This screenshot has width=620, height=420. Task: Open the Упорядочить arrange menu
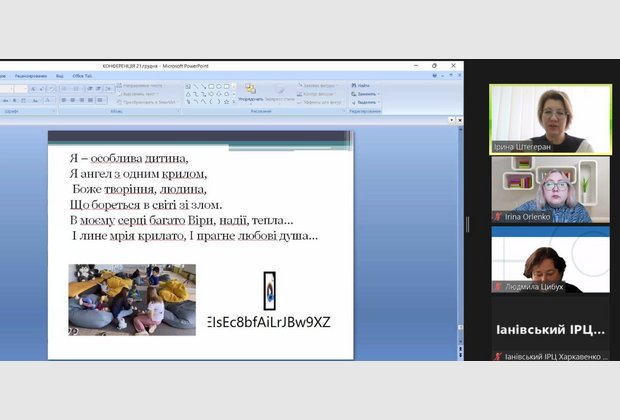click(251, 93)
